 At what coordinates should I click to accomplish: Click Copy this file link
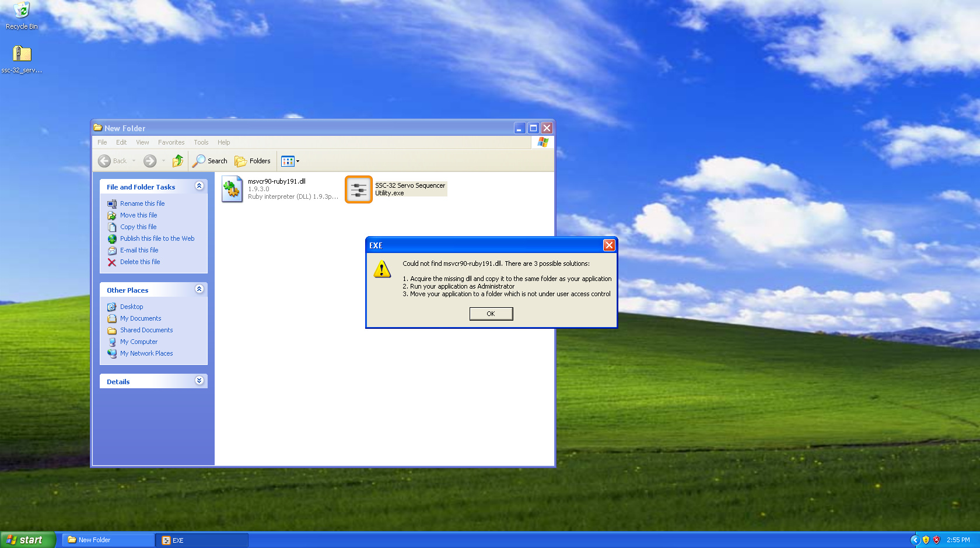click(x=138, y=227)
